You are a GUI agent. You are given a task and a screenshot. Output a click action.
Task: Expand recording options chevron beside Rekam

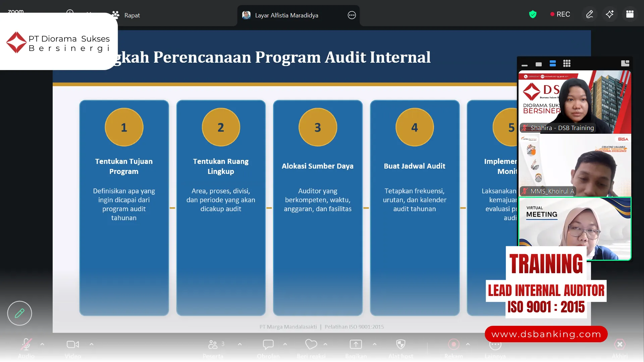point(468,344)
